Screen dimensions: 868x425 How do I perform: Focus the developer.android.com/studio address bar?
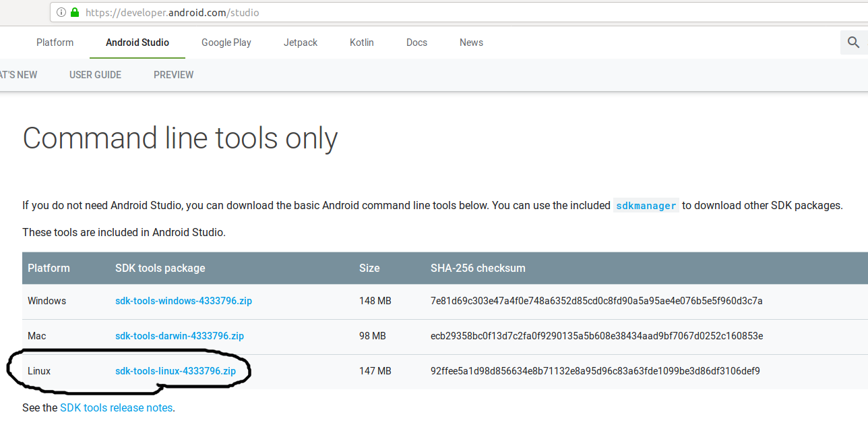pos(458,12)
